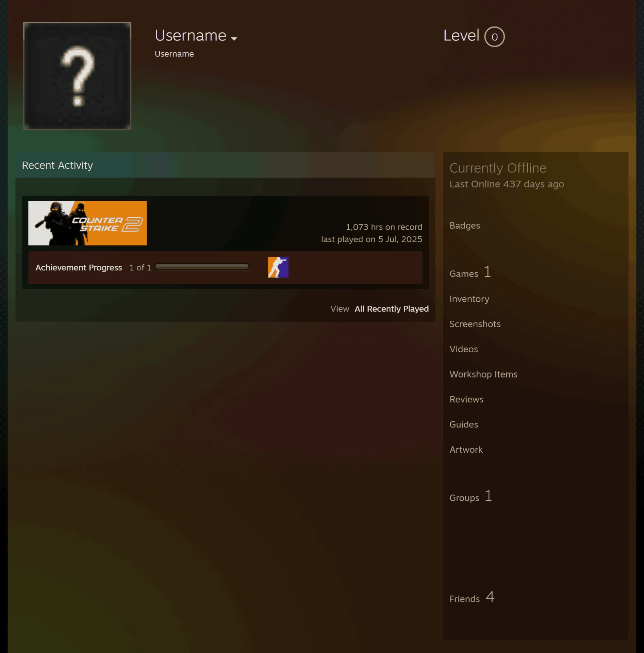Viewport: 644px width, 653px height.
Task: Click 'last played on 5 Jul, 2025'
Action: point(372,239)
